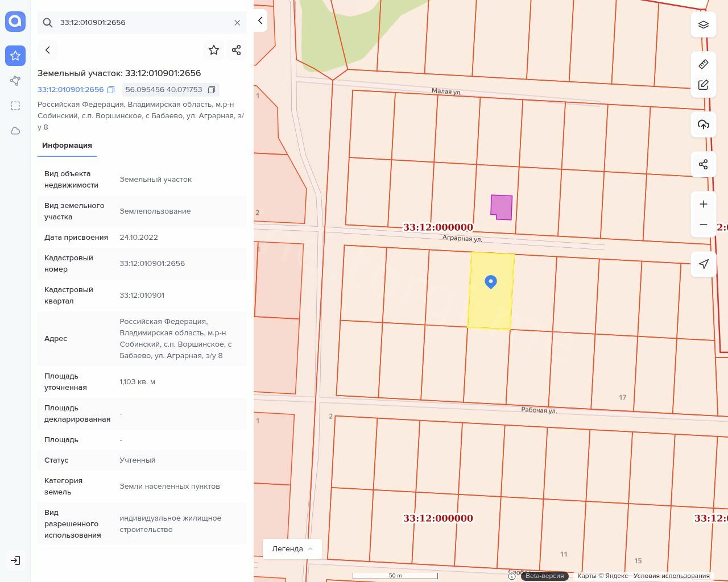Expand the Легенда legend panel

tap(292, 548)
